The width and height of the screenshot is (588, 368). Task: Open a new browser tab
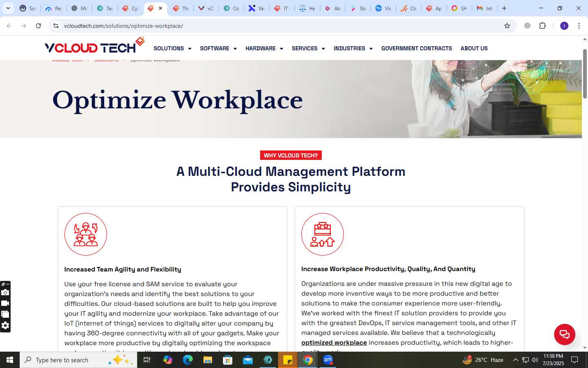(x=504, y=8)
